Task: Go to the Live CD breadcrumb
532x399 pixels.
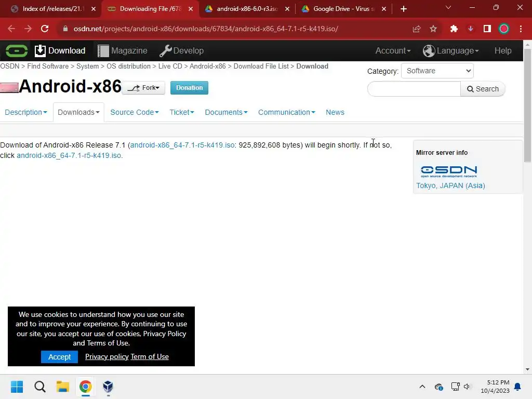Action: click(x=170, y=66)
